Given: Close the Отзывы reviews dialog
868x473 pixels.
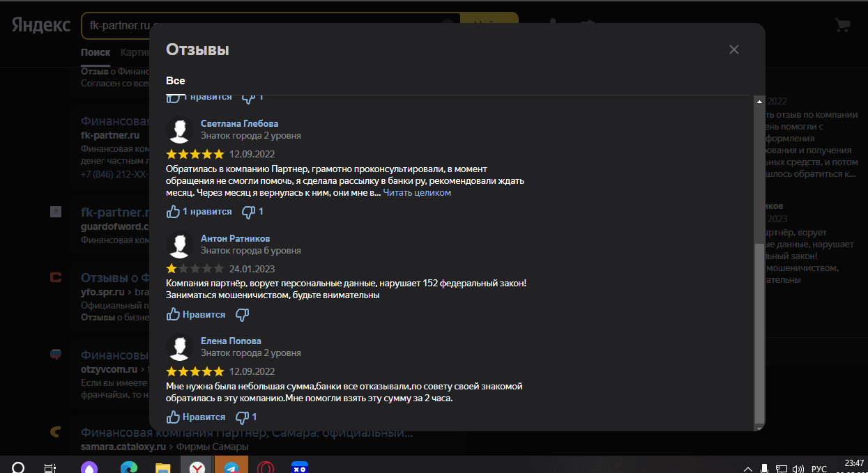Looking at the screenshot, I should pyautogui.click(x=733, y=49).
